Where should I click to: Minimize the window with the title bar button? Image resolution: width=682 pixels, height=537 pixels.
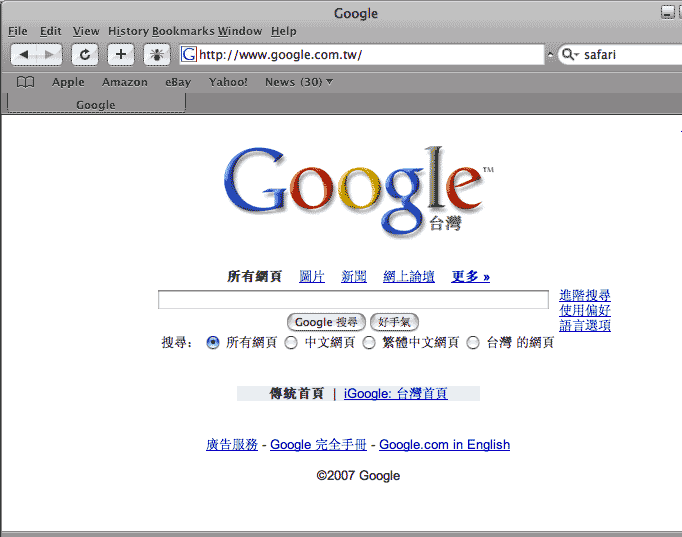667,12
